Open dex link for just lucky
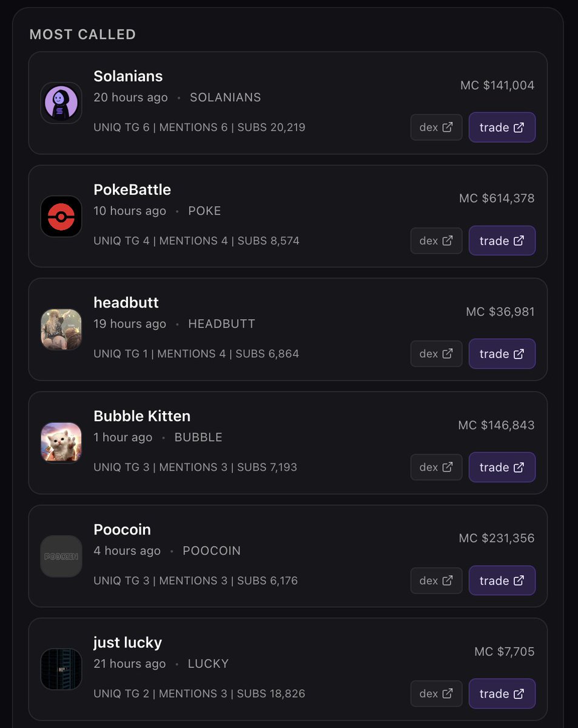 click(x=436, y=693)
